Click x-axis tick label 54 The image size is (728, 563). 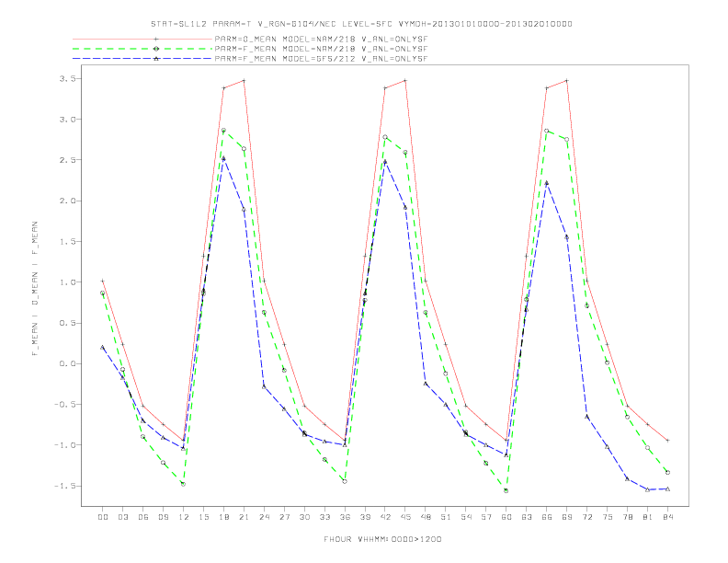click(466, 517)
